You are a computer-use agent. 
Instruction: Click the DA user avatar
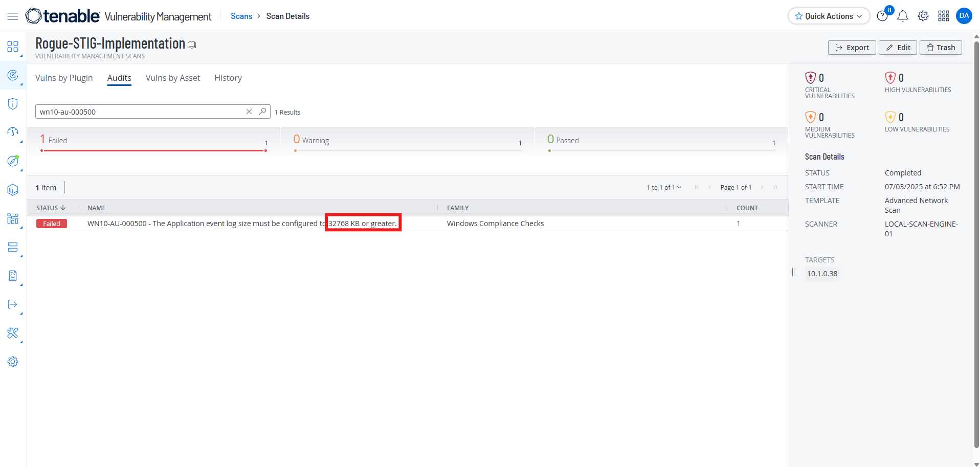pyautogui.click(x=964, y=16)
